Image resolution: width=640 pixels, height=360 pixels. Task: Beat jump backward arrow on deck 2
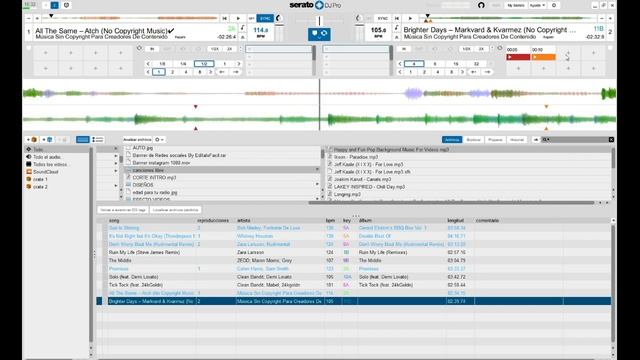pyautogui.click(x=474, y=72)
